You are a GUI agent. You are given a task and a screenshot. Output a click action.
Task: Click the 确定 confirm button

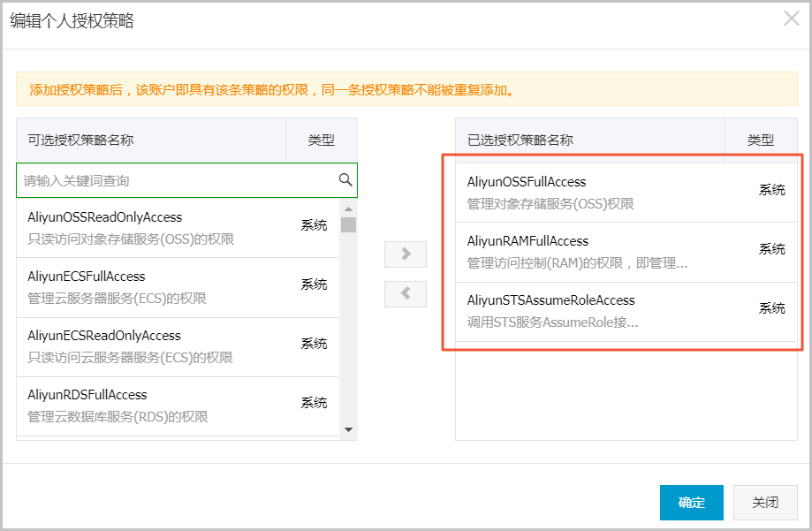coord(691,503)
